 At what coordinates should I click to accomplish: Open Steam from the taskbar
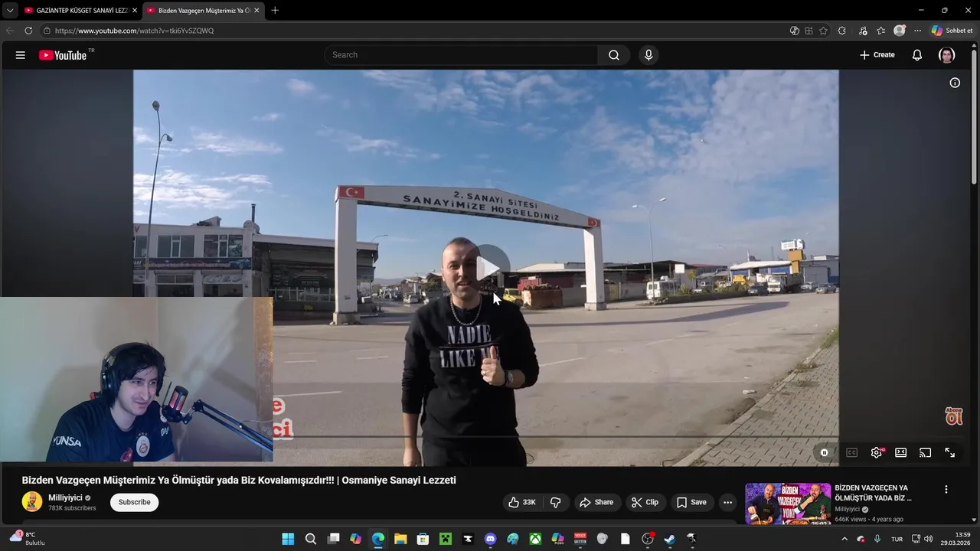pyautogui.click(x=670, y=539)
